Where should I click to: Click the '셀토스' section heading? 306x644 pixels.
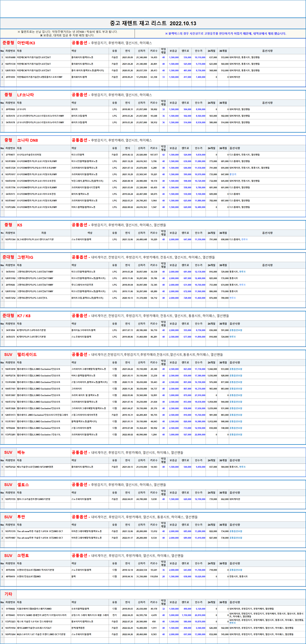click(x=23, y=485)
